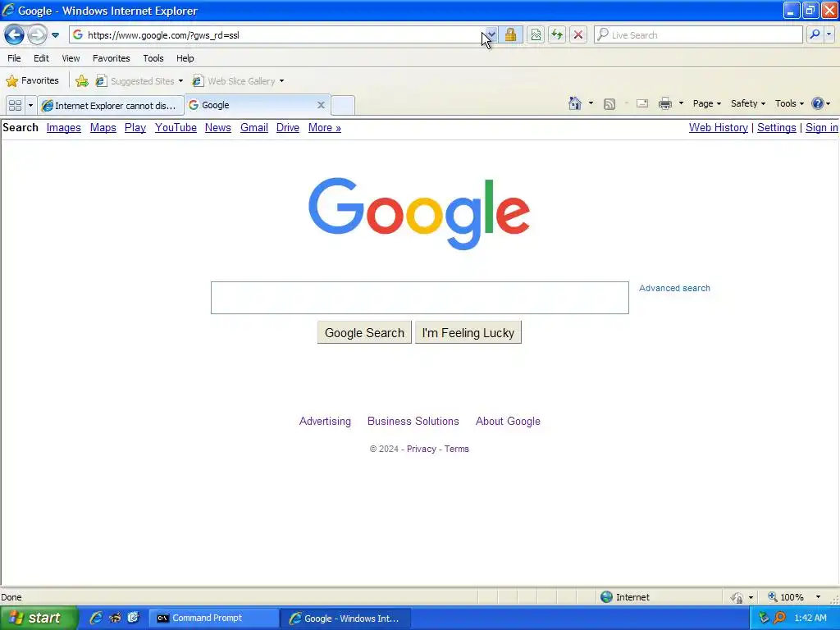Open the Page command bar menu
840x630 pixels.
[x=706, y=103]
